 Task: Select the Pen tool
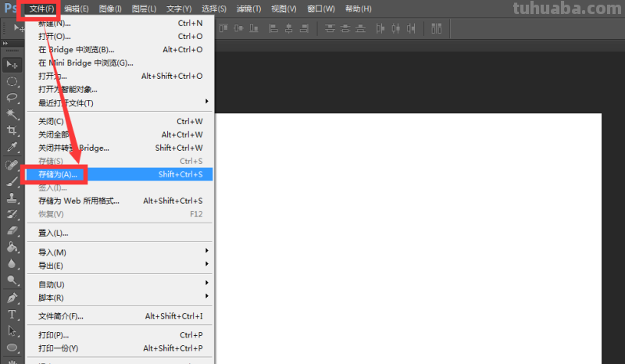[12, 298]
